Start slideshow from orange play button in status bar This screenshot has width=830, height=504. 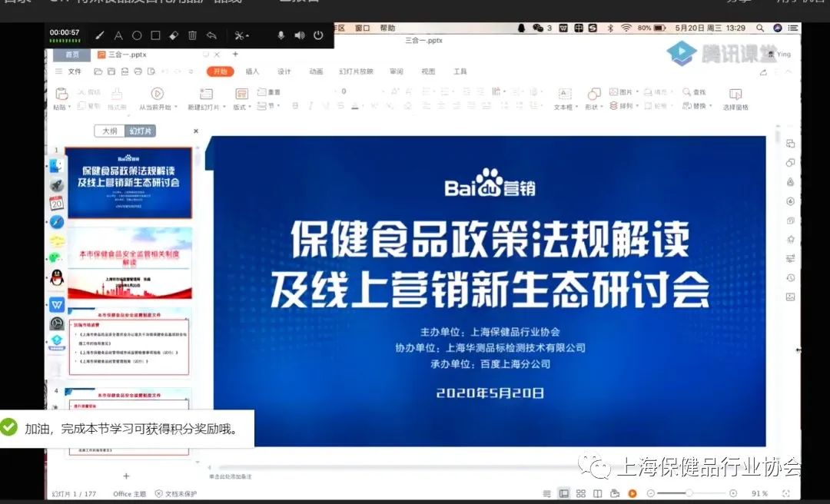632,494
